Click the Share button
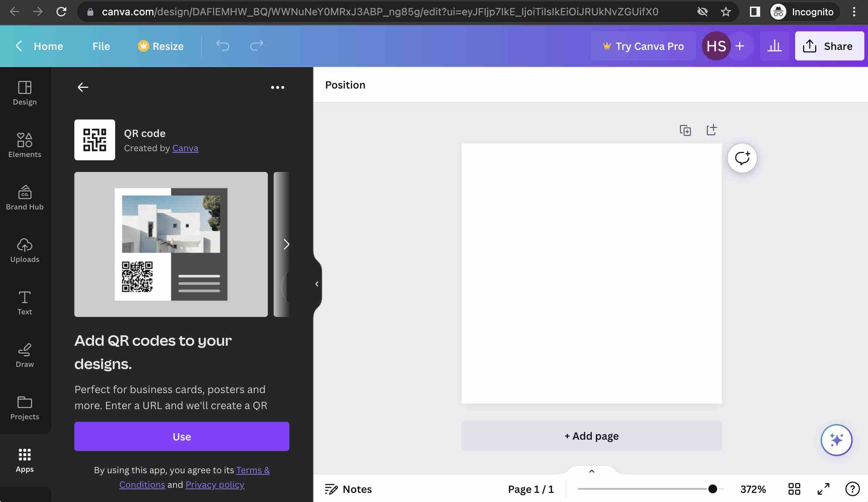 point(829,46)
